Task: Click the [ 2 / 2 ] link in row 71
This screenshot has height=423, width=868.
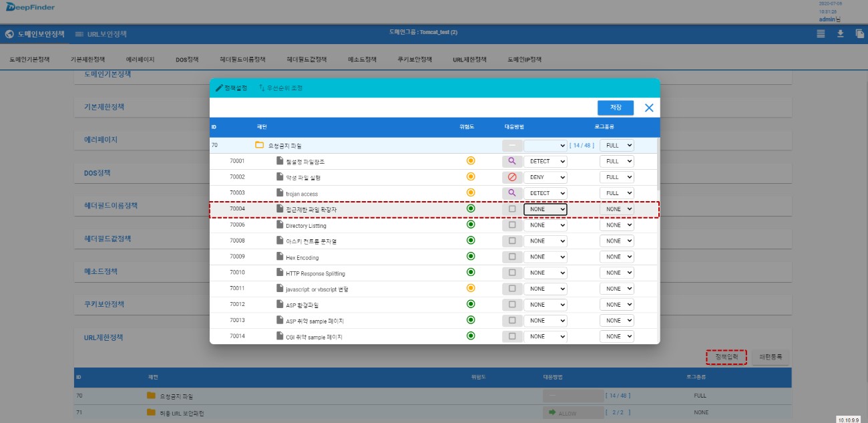Action: pyautogui.click(x=618, y=412)
